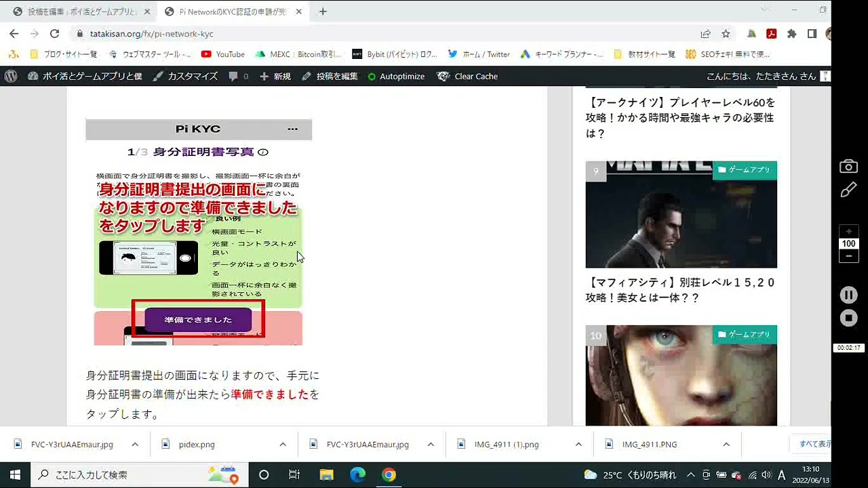Reload the page with the refresh icon
This screenshot has width=868, height=488.
click(x=55, y=33)
